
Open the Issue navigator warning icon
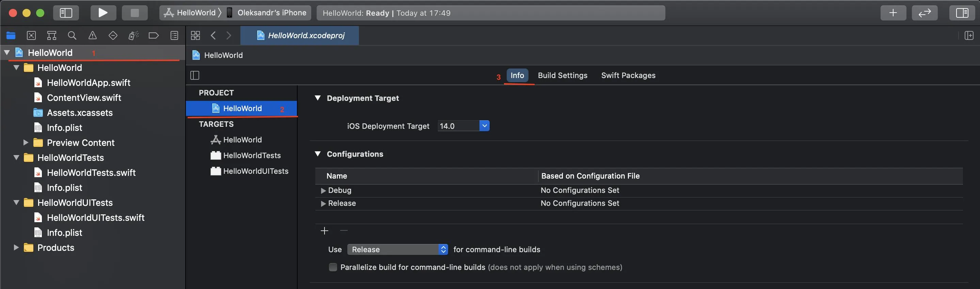(x=92, y=36)
